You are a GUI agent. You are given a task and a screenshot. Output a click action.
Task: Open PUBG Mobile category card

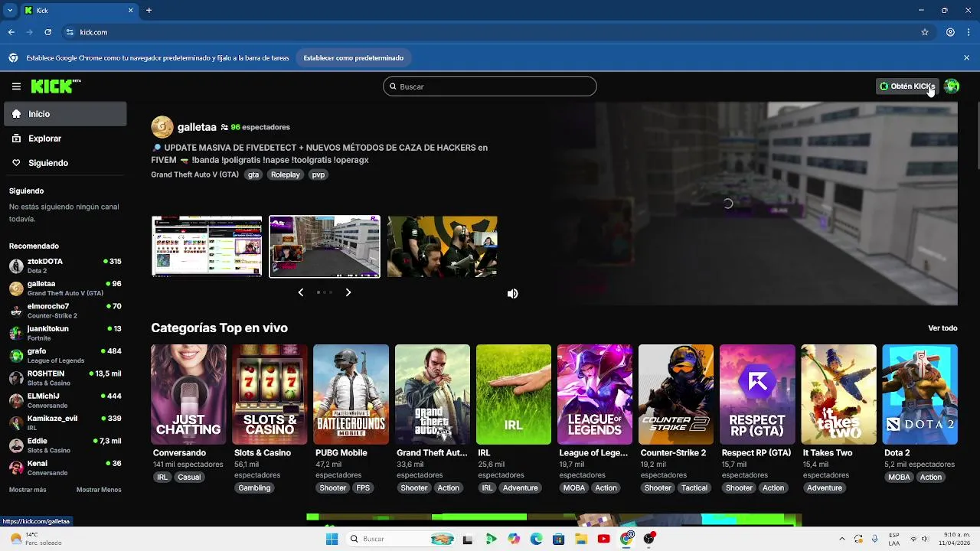pos(351,394)
